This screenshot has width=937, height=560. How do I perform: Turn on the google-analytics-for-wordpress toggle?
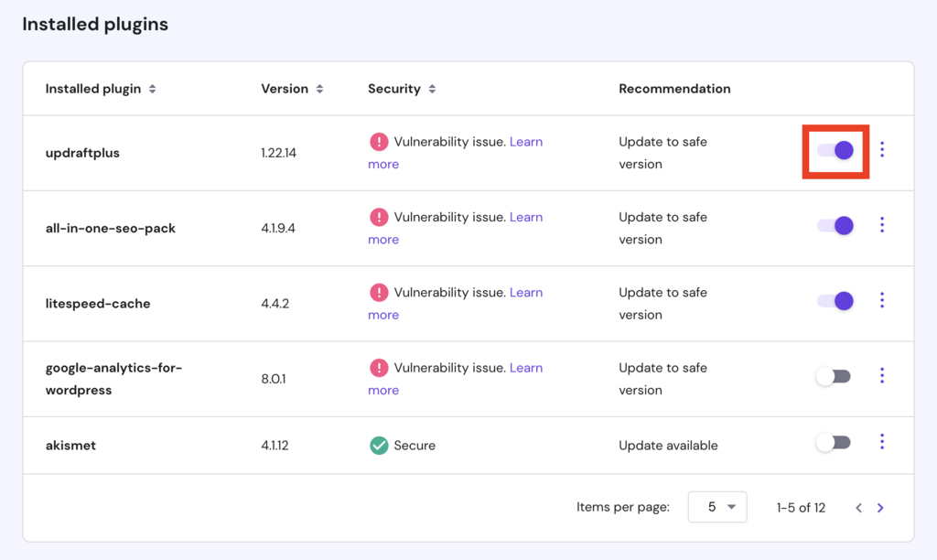click(x=831, y=375)
